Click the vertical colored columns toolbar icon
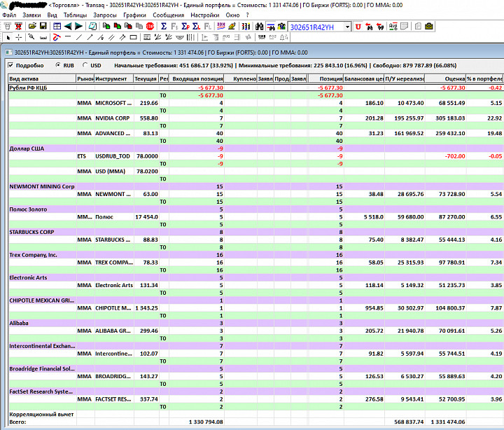This screenshot has width=504, height=430. (246, 27)
